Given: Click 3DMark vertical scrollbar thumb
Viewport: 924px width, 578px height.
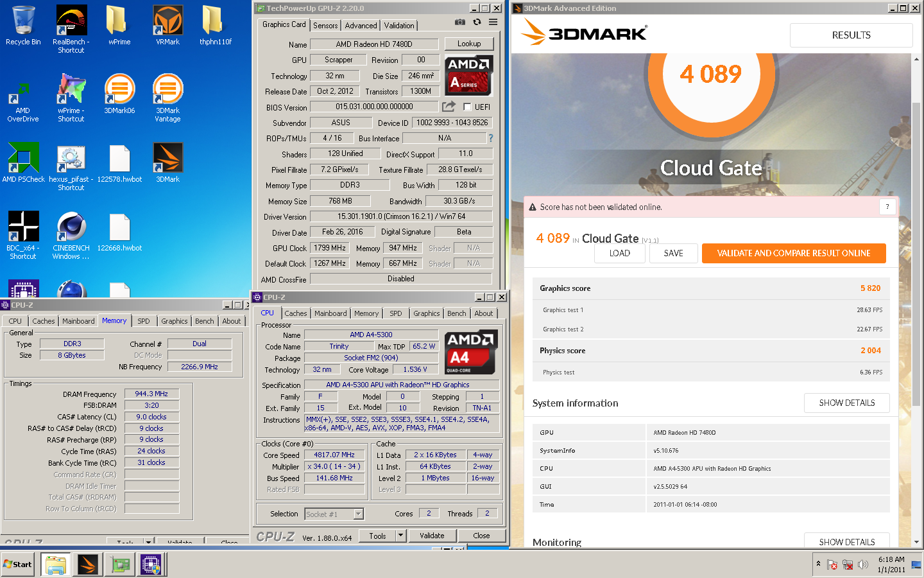Looking at the screenshot, I should (916, 254).
